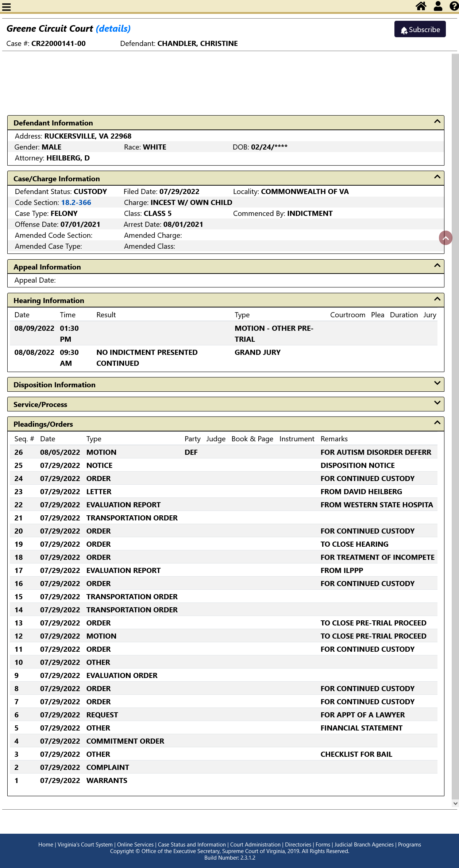459x868 pixels.
Task: Select NO INDICTMENT PRESENTED CONTINUED result
Action: (147, 358)
